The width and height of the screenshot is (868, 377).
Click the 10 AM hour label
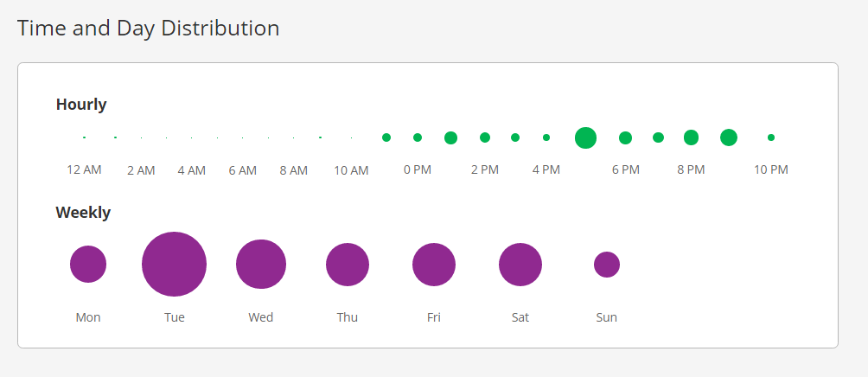click(x=351, y=170)
